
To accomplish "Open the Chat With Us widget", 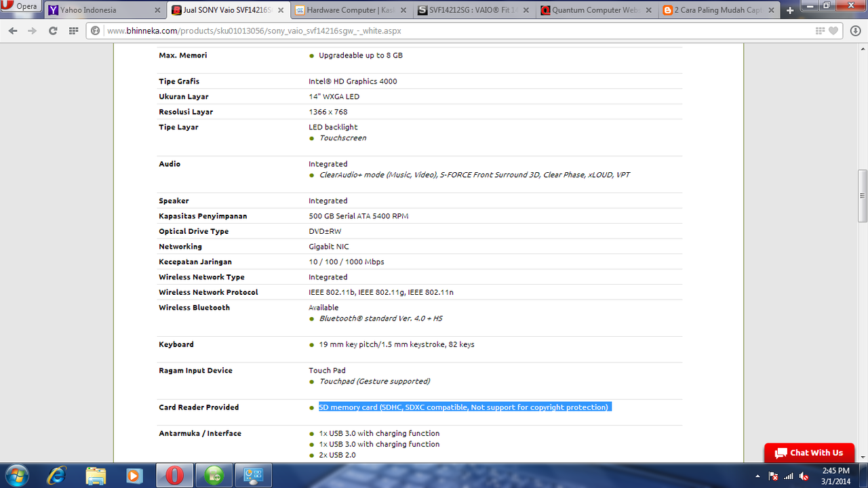I will (x=809, y=453).
